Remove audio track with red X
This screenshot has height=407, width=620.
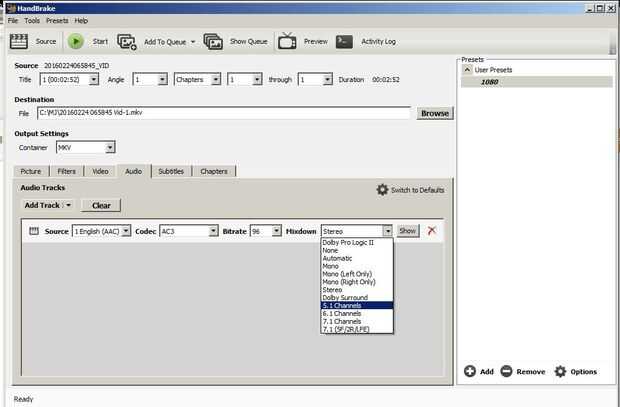tap(432, 230)
